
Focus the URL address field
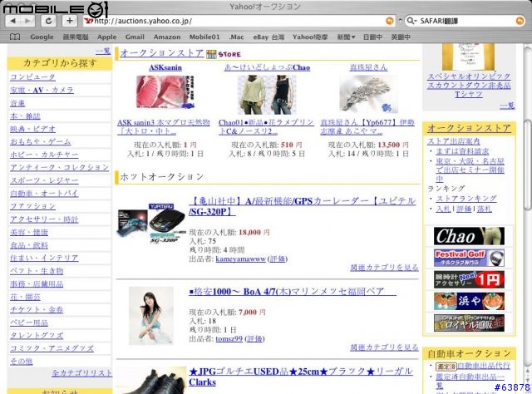point(239,21)
